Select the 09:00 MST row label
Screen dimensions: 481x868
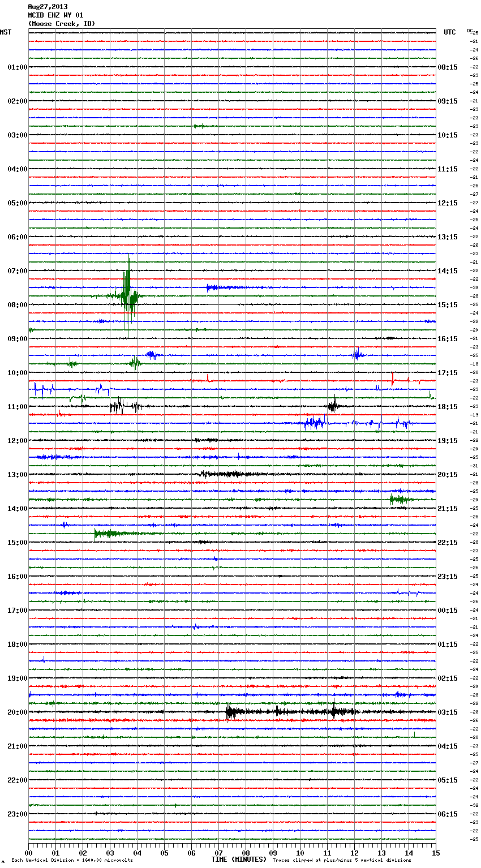tap(17, 338)
